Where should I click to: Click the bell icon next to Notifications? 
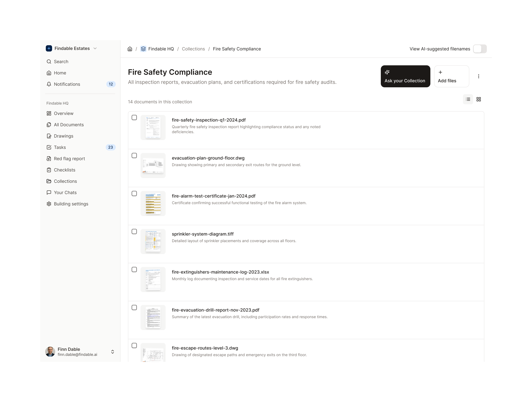tap(49, 84)
